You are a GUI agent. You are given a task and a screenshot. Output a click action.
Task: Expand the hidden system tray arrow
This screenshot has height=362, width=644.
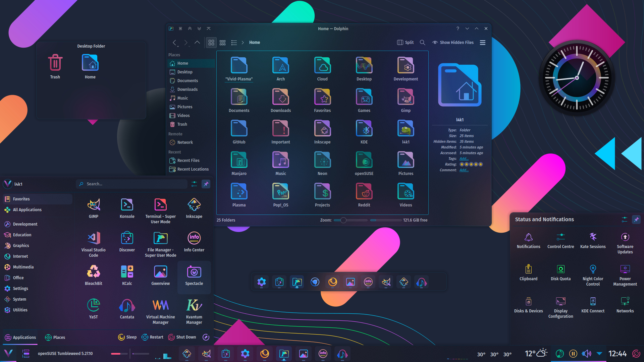[599, 354]
